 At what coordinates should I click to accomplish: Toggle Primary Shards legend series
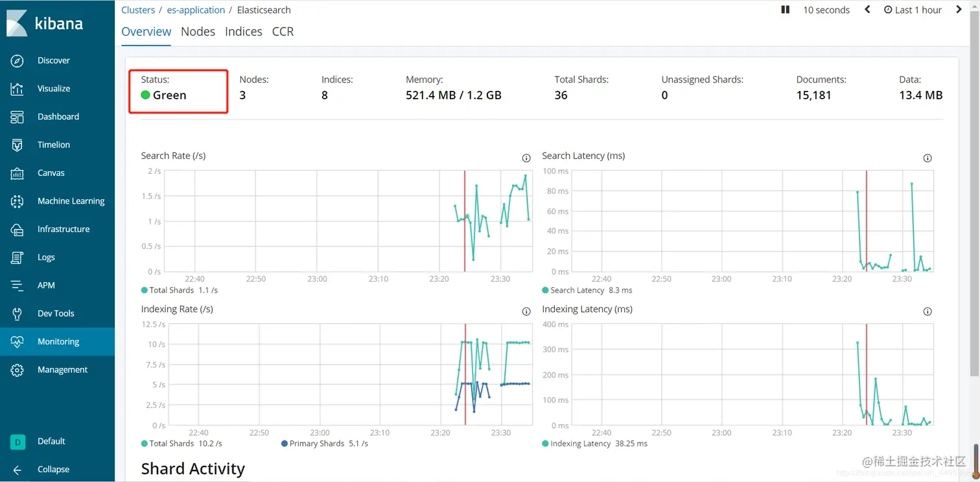(325, 443)
